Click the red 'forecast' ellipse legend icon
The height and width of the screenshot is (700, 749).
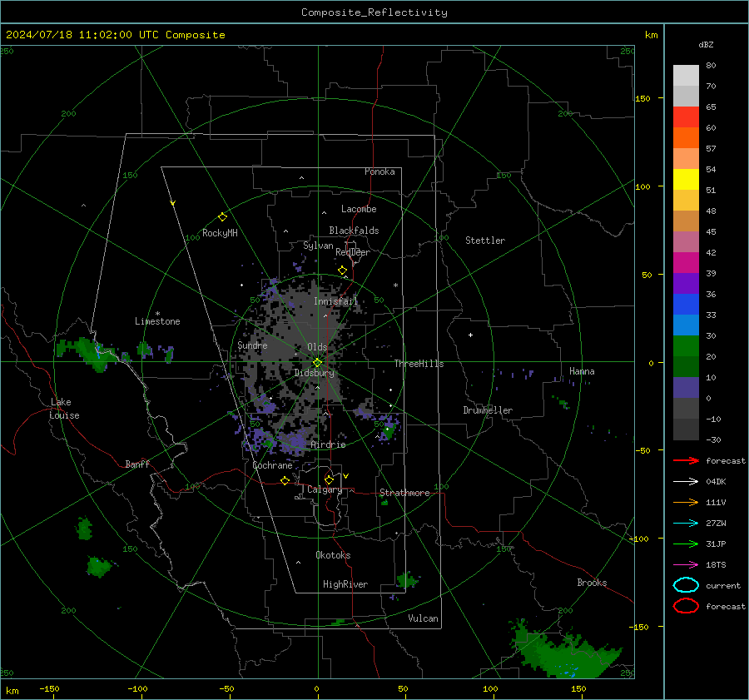686,606
